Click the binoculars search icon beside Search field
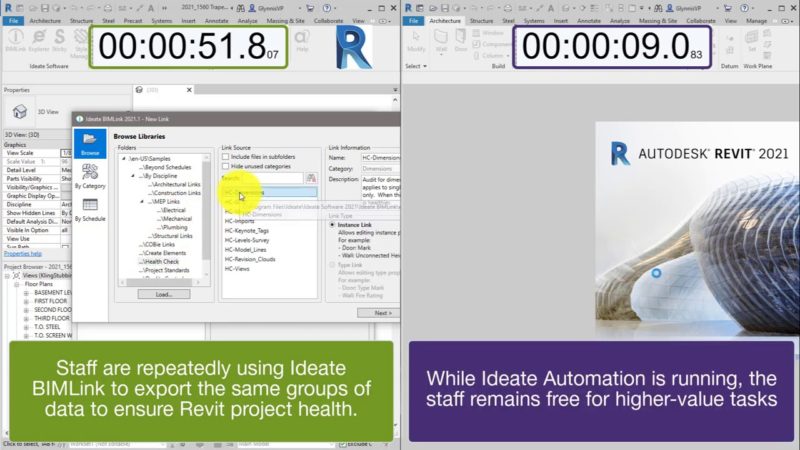Viewport: 800px width, 450px height. point(311,178)
